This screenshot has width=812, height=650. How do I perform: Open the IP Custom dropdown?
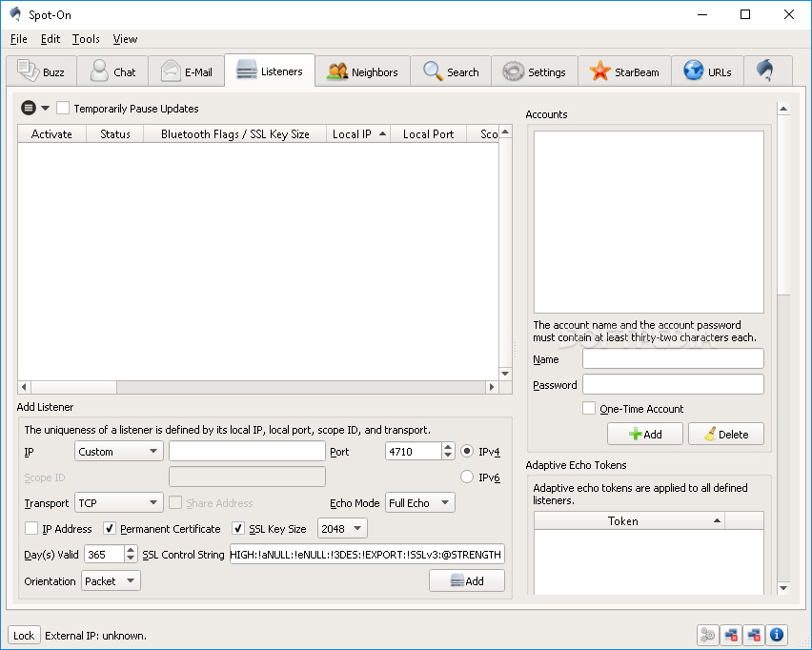(x=118, y=451)
